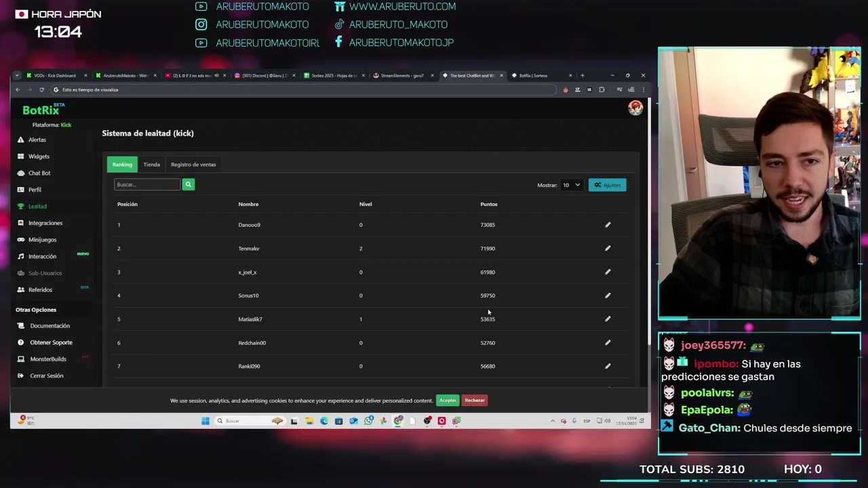Open WhatsApp from the taskbar
This screenshot has height=488, width=868.
click(x=368, y=421)
